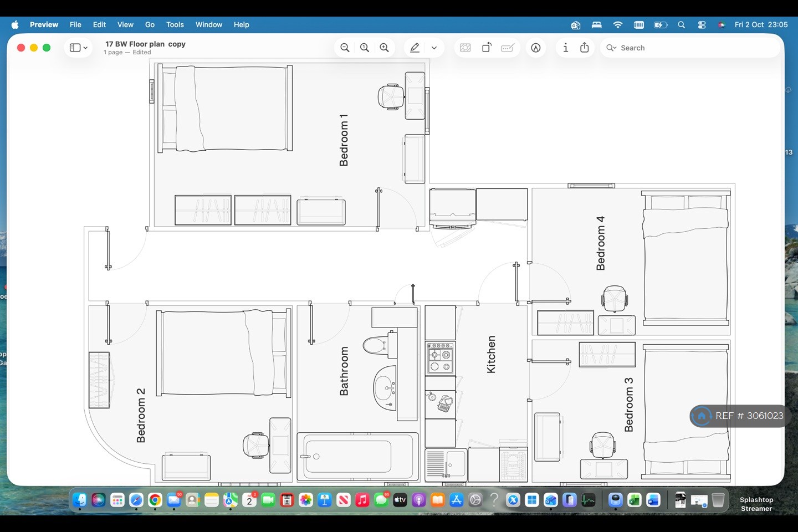Show the Markup toolbar

(536, 48)
